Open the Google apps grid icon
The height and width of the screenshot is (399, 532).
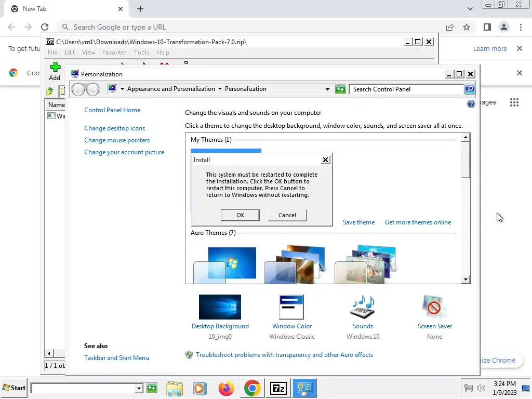click(x=514, y=102)
